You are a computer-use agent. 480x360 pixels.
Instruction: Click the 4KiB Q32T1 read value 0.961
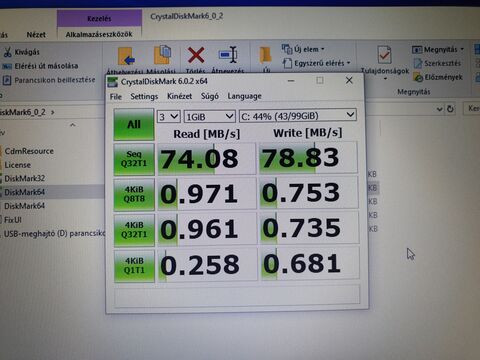point(207,229)
